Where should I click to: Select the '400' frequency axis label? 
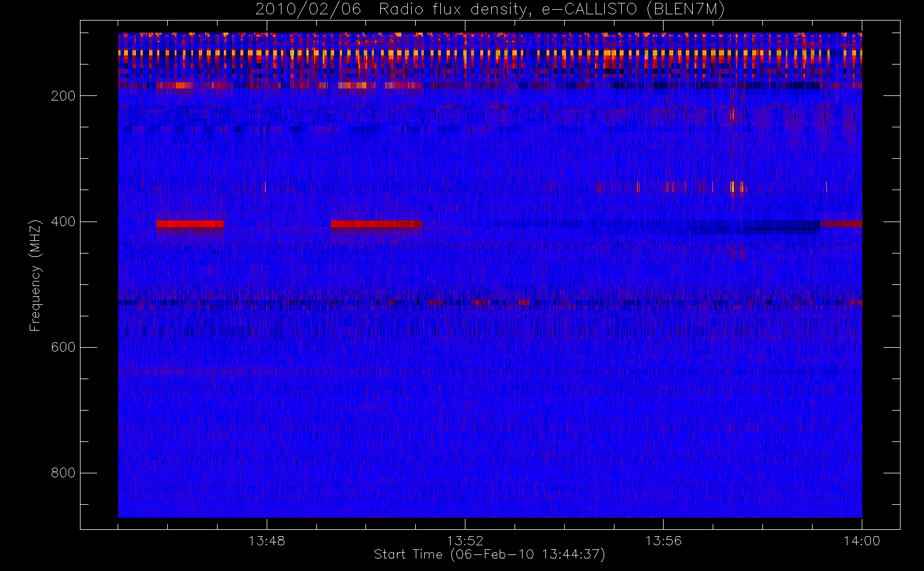pyautogui.click(x=63, y=222)
